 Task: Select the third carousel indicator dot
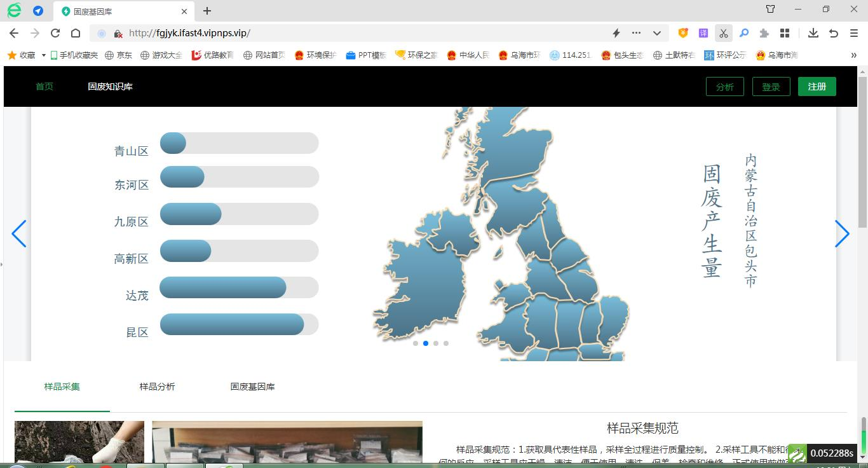[436, 343]
